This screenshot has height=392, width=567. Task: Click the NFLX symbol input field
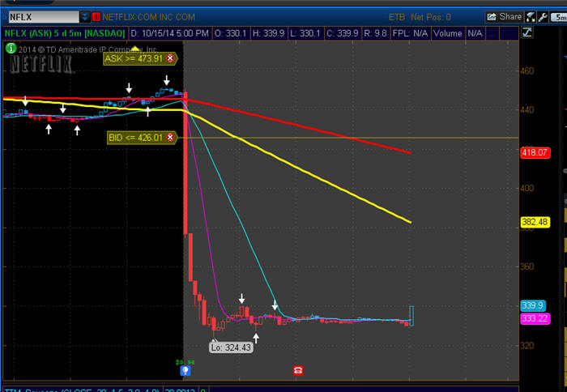click(x=42, y=16)
